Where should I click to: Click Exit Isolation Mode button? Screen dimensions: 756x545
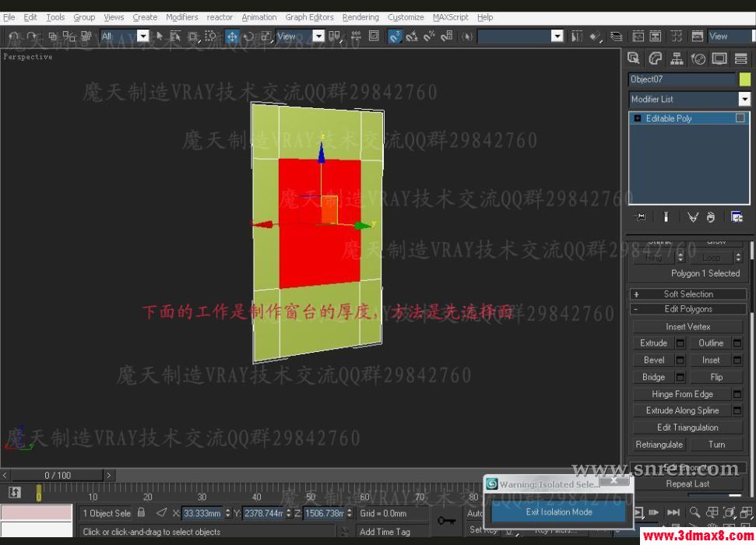557,512
